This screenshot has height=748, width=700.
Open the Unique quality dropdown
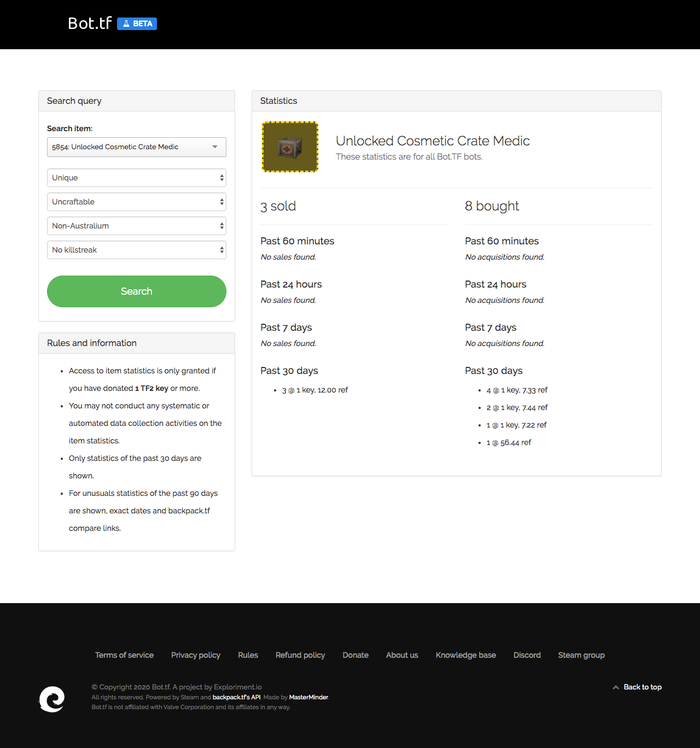click(x=137, y=178)
